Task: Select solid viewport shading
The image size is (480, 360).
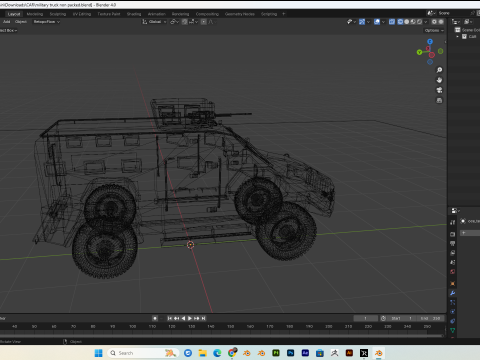Action: click(407, 22)
